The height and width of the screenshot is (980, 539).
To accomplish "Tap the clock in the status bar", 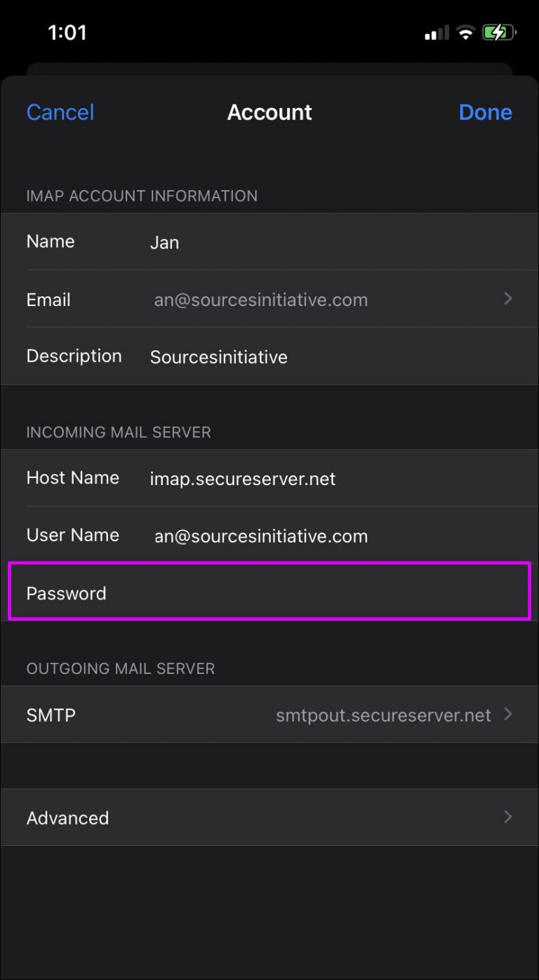I will tap(69, 32).
